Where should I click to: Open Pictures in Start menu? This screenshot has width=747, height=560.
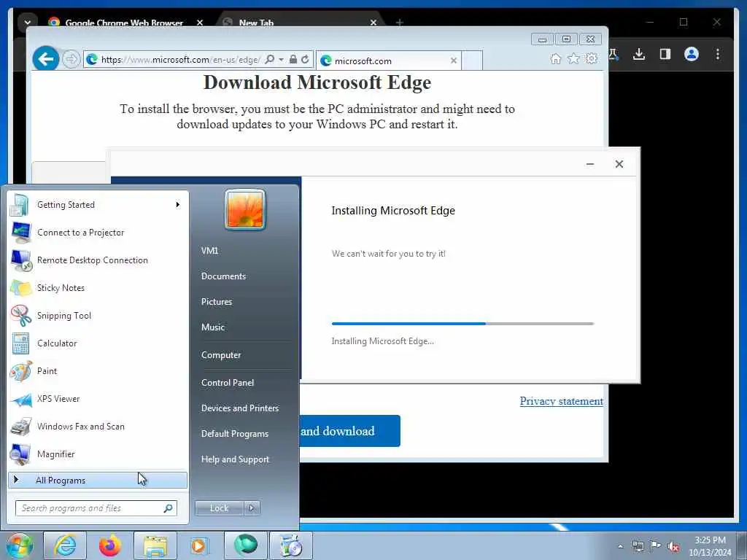(x=217, y=302)
